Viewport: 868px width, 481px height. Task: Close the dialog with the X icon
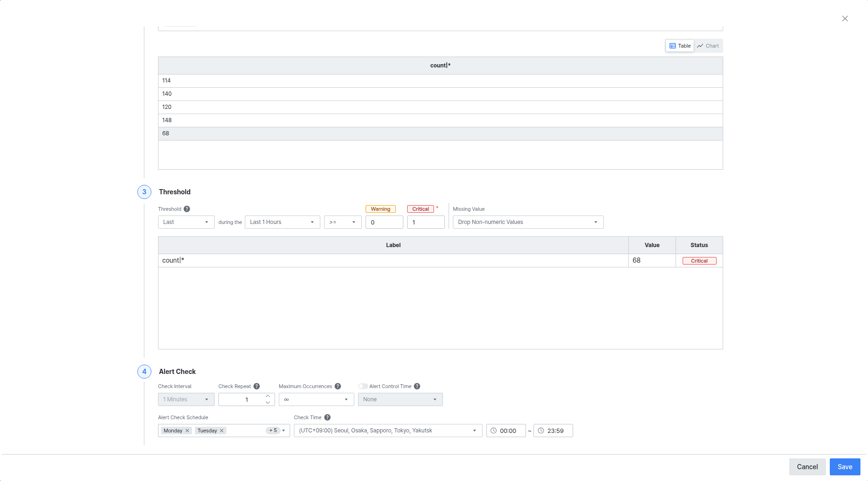[845, 19]
